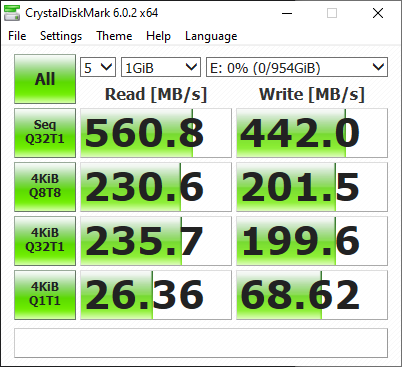Image resolution: width=402 pixels, height=367 pixels.
Task: Expand the test count dropdown showing 5
Action: [98, 67]
